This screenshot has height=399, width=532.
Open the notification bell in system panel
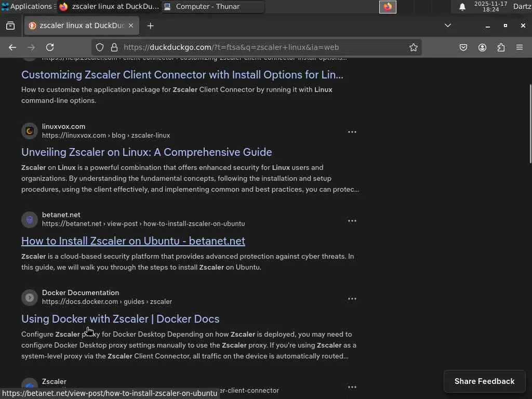(x=462, y=7)
